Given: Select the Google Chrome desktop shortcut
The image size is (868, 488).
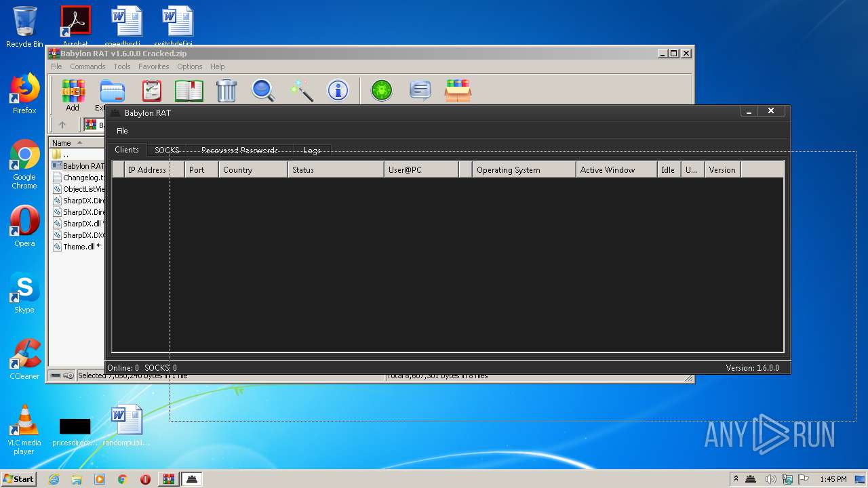Looking at the screenshot, I should click(x=24, y=165).
